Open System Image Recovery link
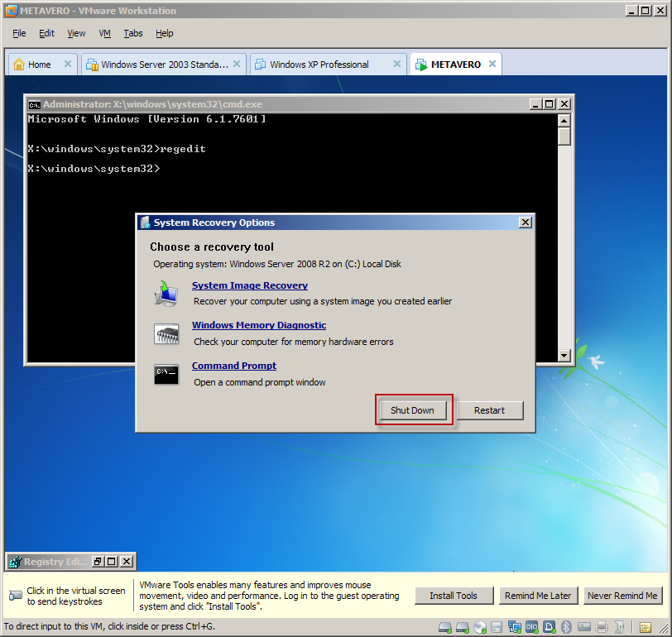Image resolution: width=672 pixels, height=637 pixels. pyautogui.click(x=250, y=285)
